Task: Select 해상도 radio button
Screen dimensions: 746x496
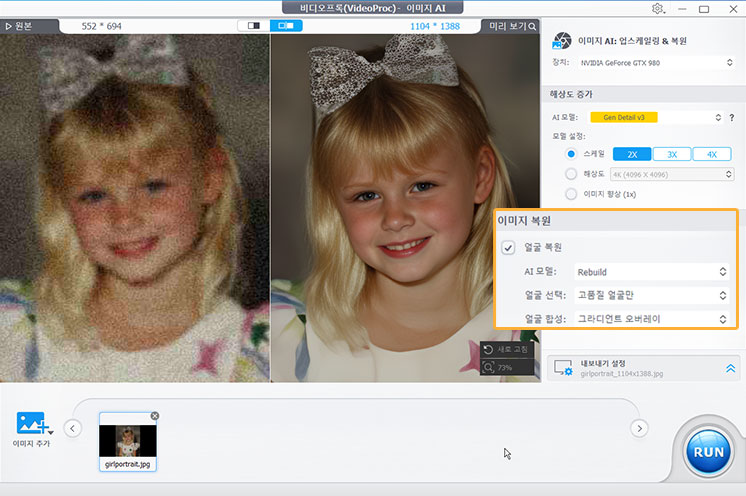Action: [571, 174]
